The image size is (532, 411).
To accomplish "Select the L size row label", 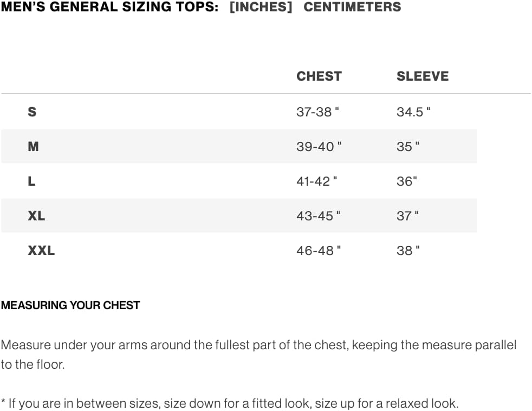I will coord(31,181).
